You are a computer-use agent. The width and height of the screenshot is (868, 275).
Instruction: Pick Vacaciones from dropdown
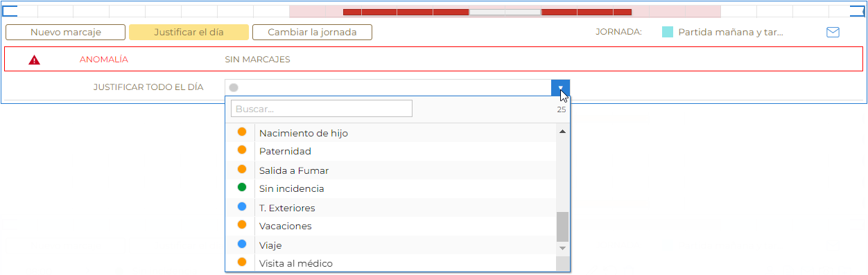(x=390, y=226)
